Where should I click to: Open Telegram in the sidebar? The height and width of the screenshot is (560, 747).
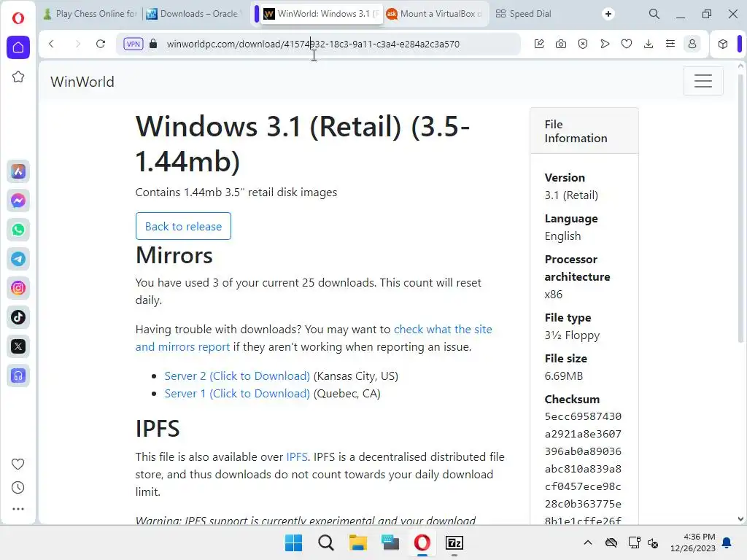point(18,259)
